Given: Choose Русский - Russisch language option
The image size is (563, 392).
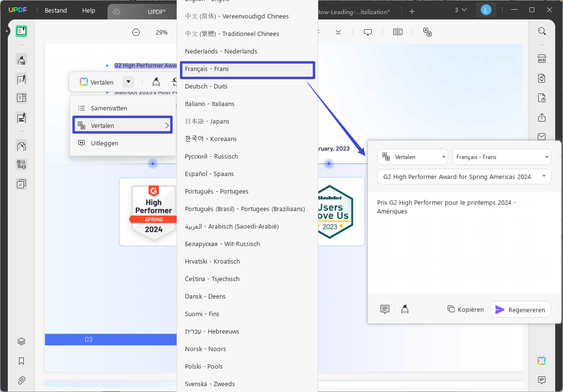Looking at the screenshot, I should 247,156.
